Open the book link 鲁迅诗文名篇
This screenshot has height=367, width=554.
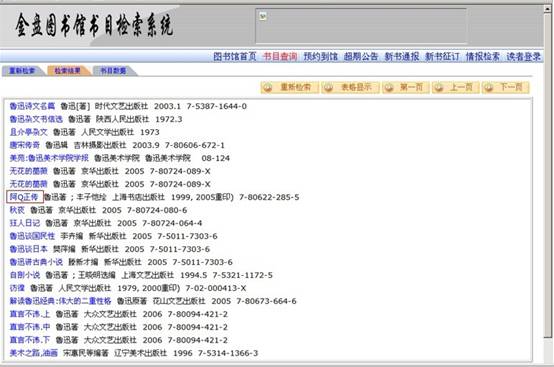click(x=32, y=106)
